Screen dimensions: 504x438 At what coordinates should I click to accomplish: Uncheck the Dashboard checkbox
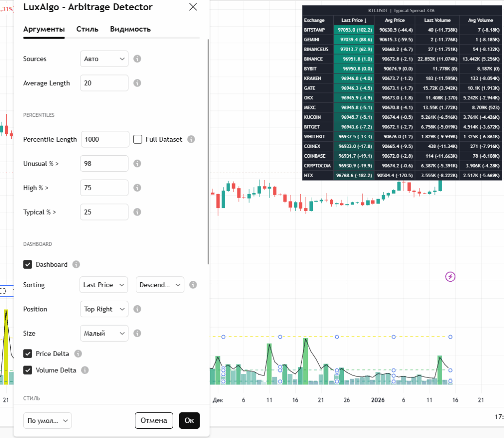[x=28, y=264]
